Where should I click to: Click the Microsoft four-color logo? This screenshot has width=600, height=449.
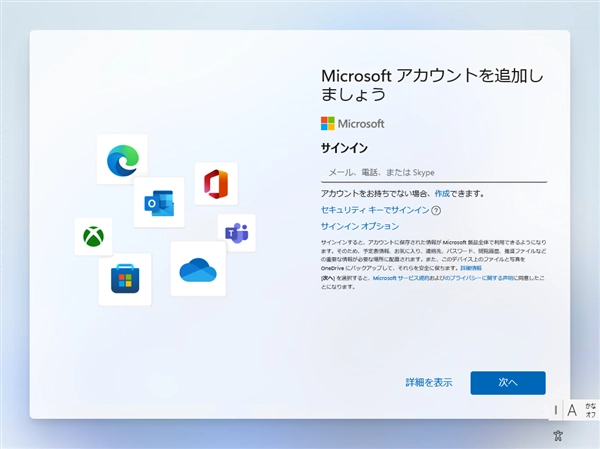pos(328,124)
